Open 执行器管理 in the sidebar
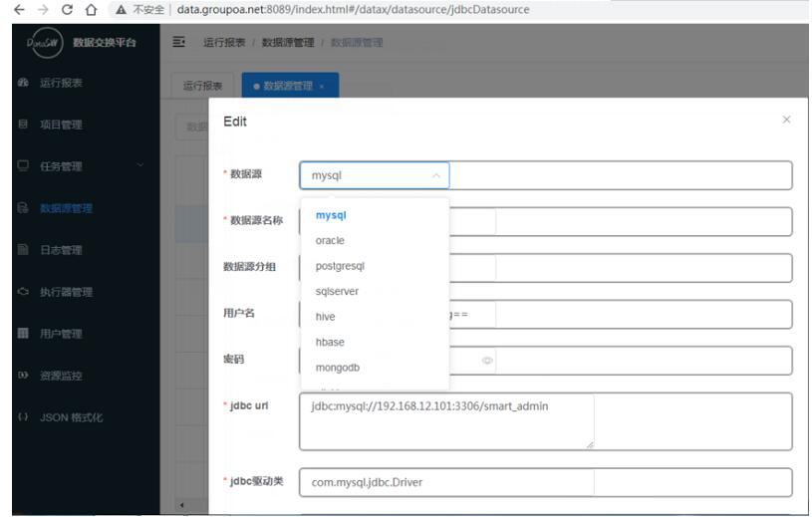 coord(67,293)
